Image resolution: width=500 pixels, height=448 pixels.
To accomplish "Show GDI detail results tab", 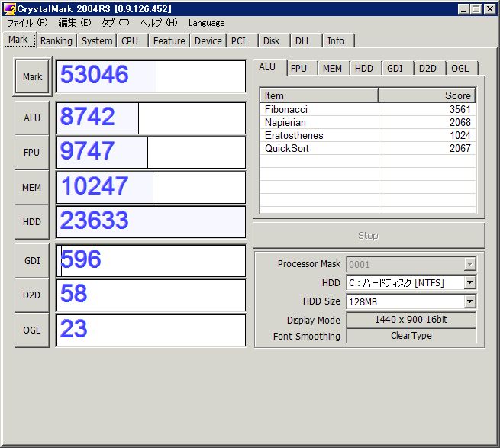I will click(398, 68).
